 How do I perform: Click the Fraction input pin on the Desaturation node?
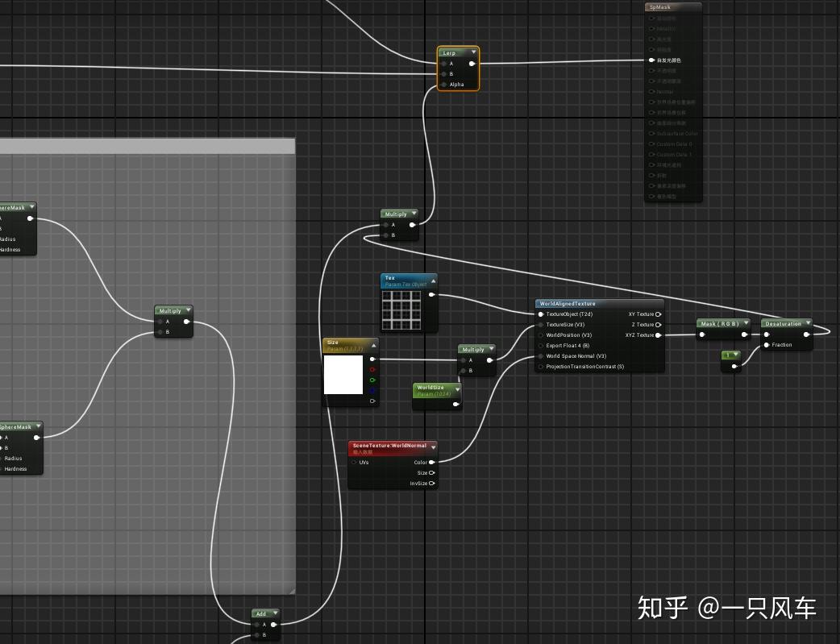[767, 345]
